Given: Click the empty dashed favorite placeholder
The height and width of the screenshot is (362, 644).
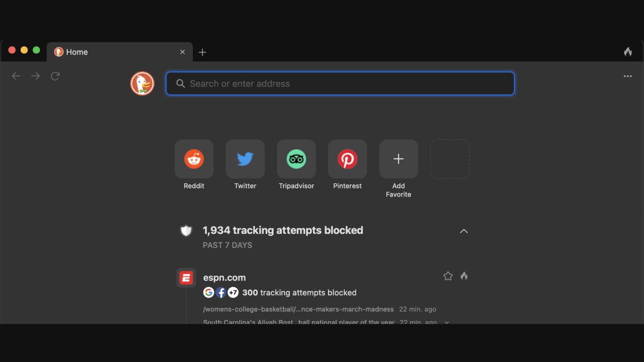Looking at the screenshot, I should (x=450, y=159).
